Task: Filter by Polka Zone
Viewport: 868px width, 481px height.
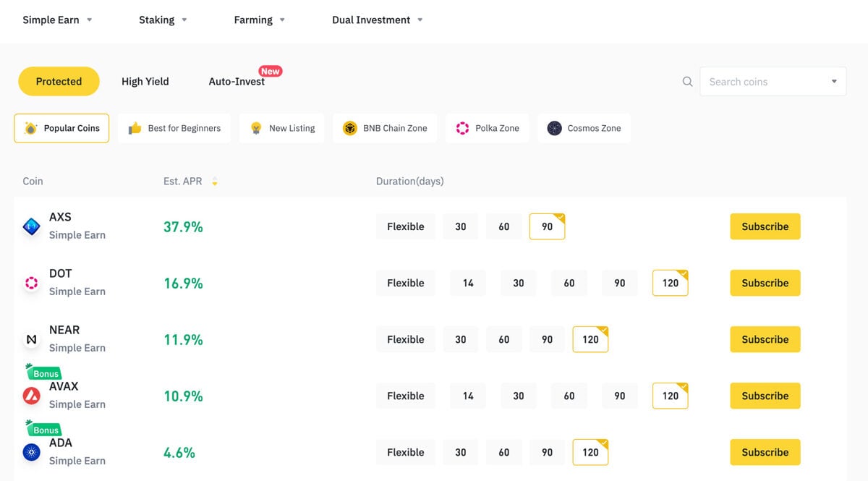Action: (488, 128)
